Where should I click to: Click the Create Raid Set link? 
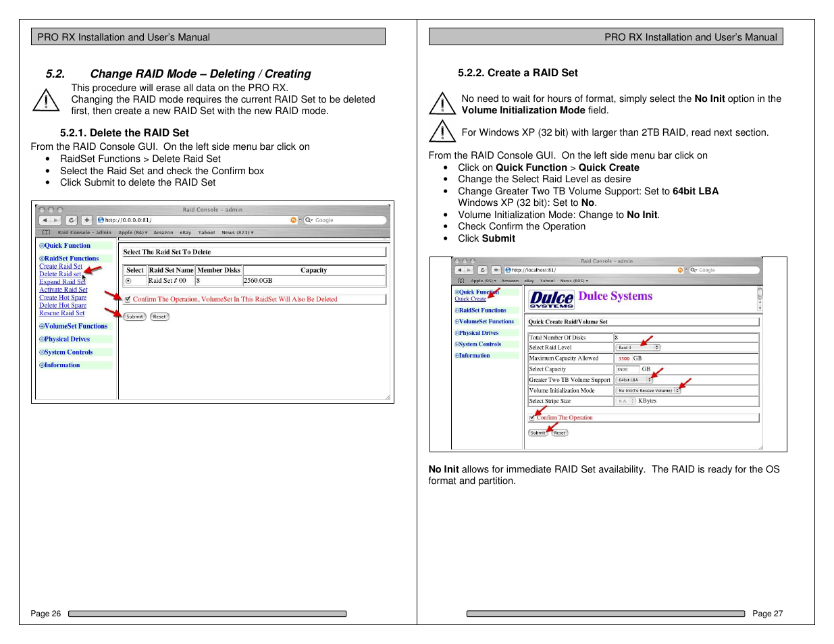[x=61, y=267]
